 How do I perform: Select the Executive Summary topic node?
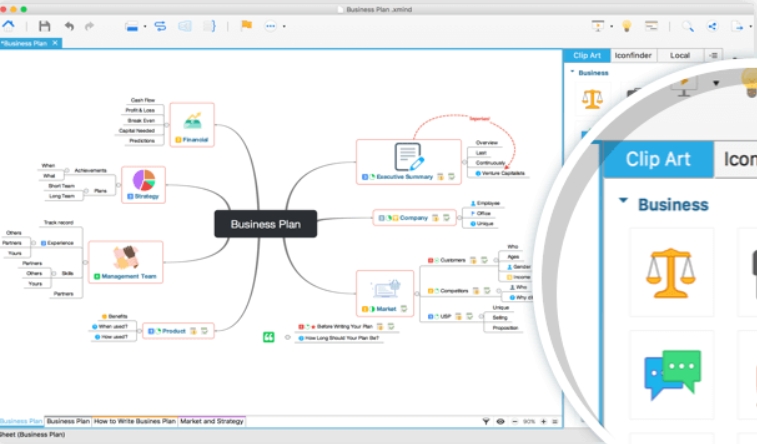point(409,162)
